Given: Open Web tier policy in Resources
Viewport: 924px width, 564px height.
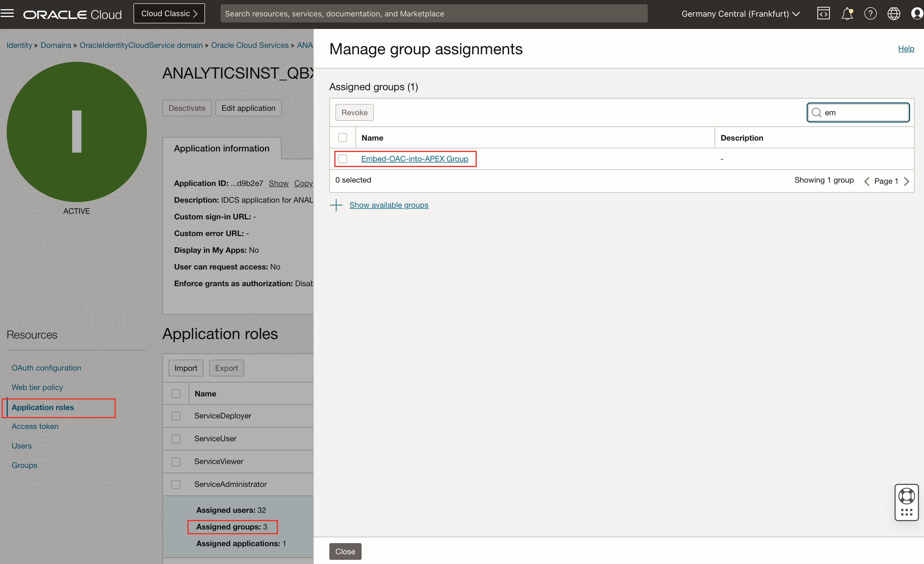Looking at the screenshot, I should [37, 387].
